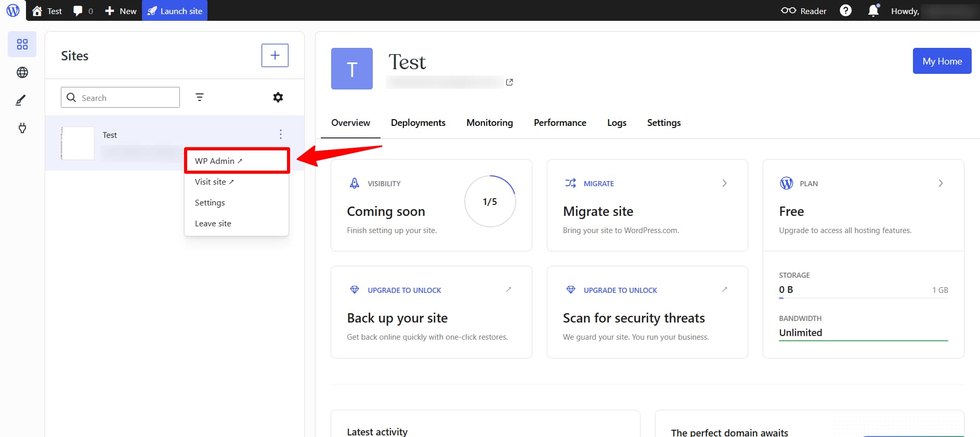Switch to the Deployments tab
Image resolution: width=980 pixels, height=437 pixels.
(418, 123)
